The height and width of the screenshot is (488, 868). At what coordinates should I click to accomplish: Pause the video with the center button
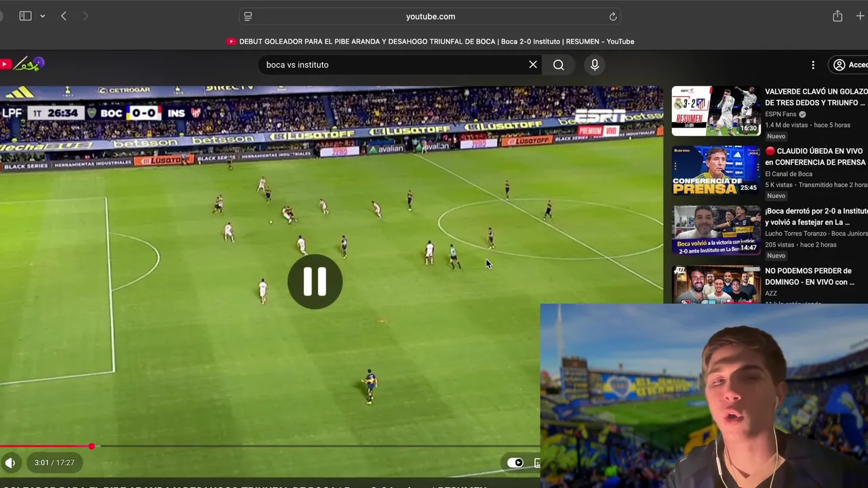tap(315, 281)
